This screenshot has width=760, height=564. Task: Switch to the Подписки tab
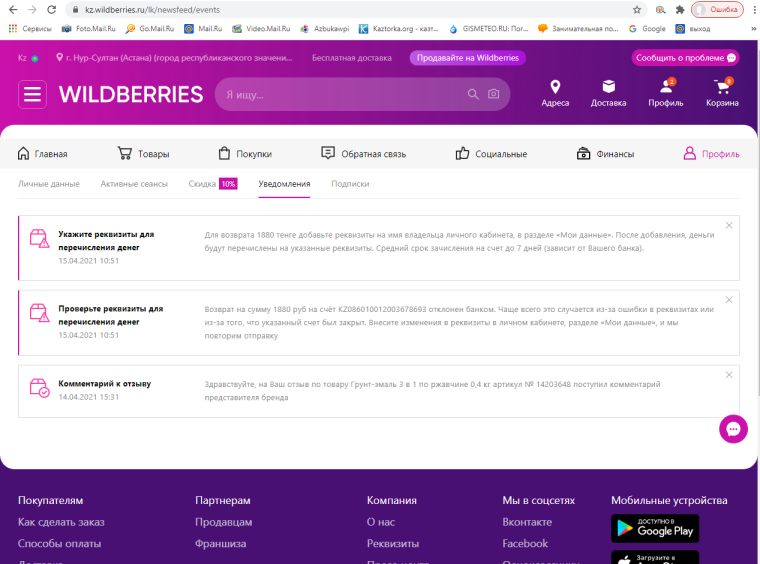pyautogui.click(x=350, y=184)
